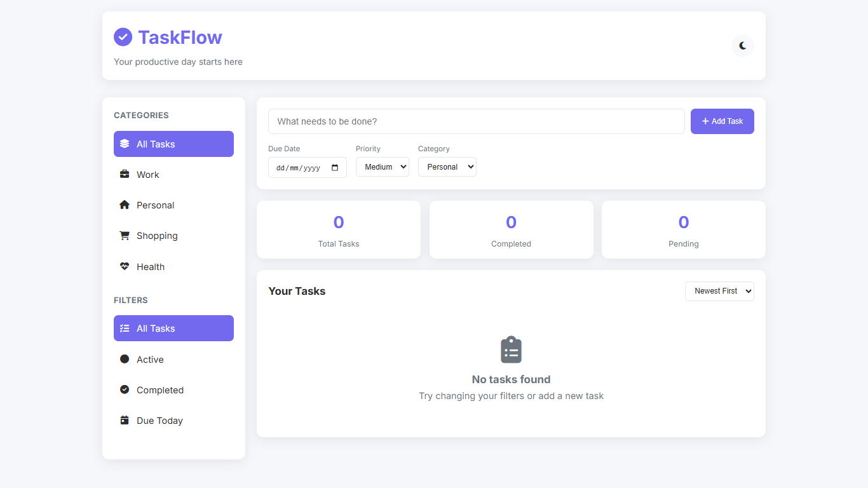The height and width of the screenshot is (488, 868).
Task: Click the TaskFlow checkmark logo icon
Action: (123, 37)
